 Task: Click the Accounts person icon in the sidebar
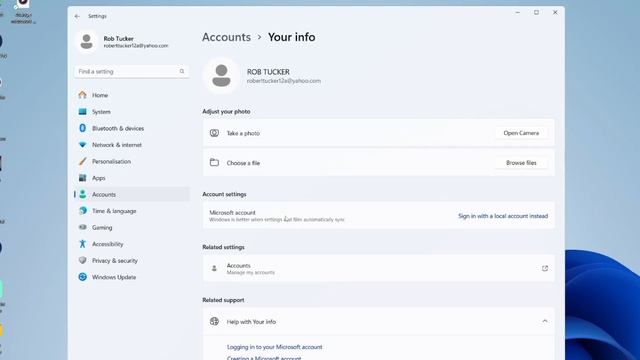[82, 194]
